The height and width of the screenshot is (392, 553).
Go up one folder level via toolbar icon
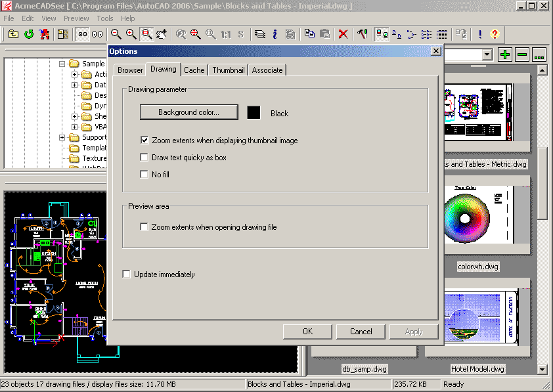coord(13,34)
